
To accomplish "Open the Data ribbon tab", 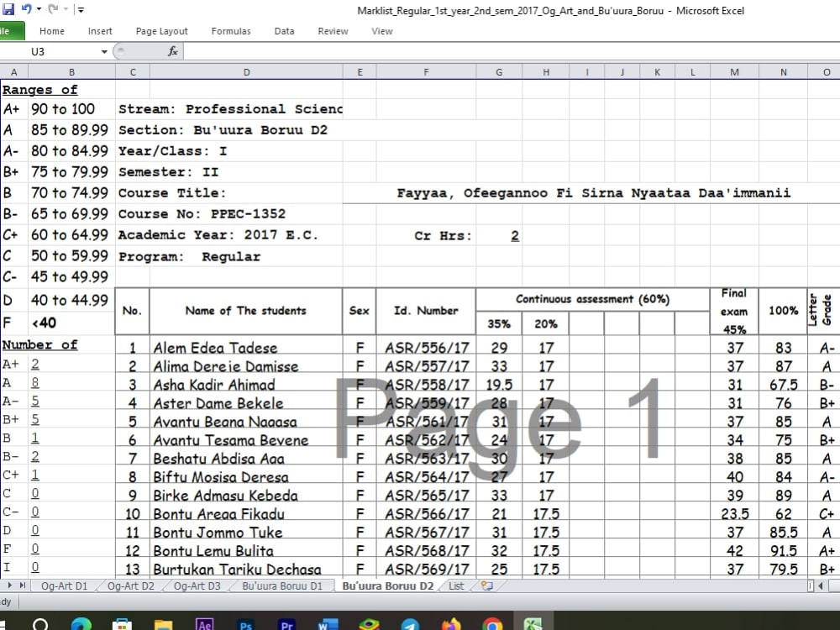I will click(285, 31).
